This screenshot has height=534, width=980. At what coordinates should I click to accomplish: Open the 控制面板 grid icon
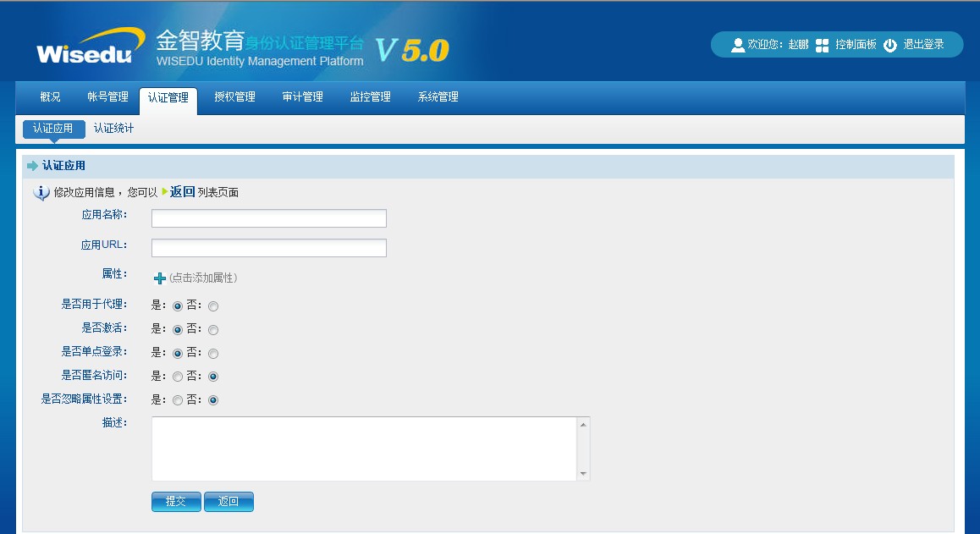click(822, 45)
